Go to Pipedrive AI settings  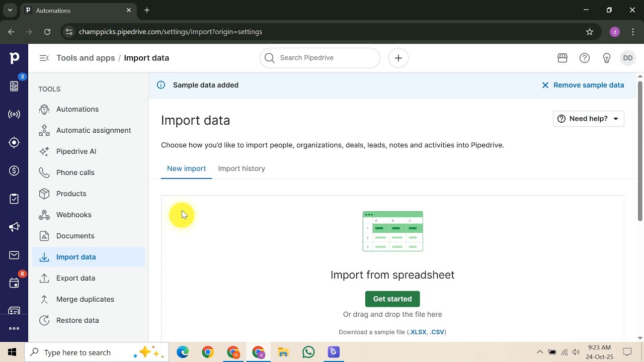pos(89,151)
